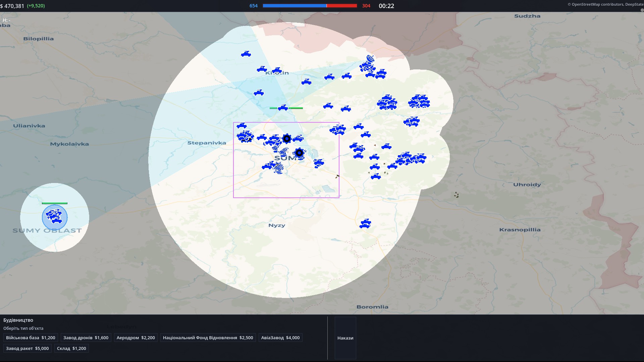This screenshot has height=362, width=644.
Task: Select the vehicle unit with green health bar
Action: 283,108
